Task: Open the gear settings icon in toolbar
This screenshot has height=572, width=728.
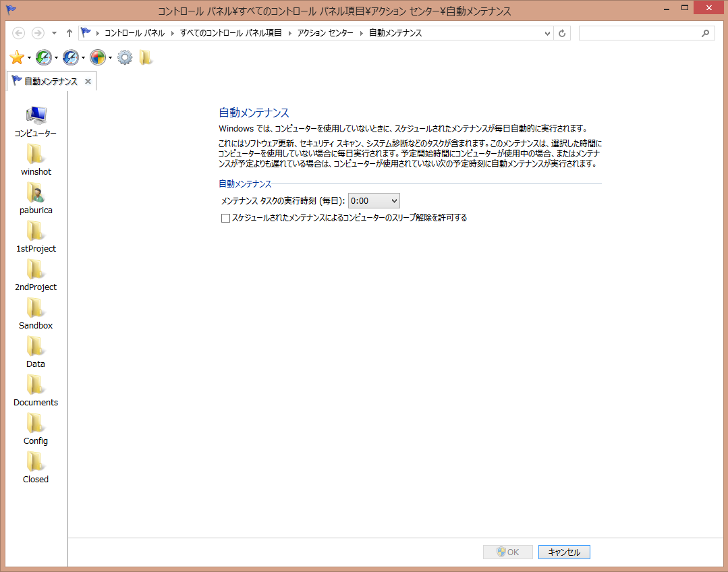Action: [x=125, y=58]
